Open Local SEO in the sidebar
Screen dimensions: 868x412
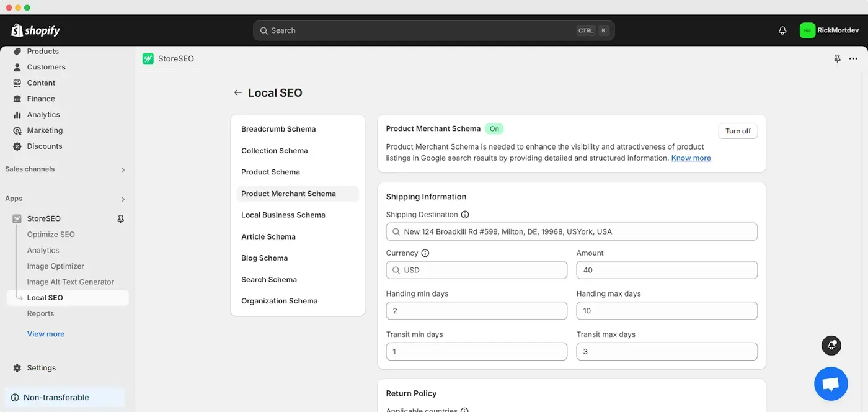(68, 298)
